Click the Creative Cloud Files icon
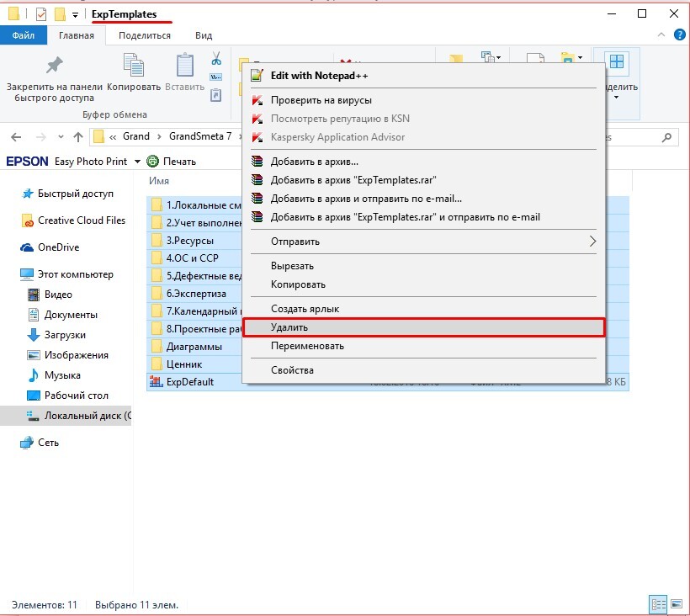690x616 pixels. pyautogui.click(x=27, y=220)
